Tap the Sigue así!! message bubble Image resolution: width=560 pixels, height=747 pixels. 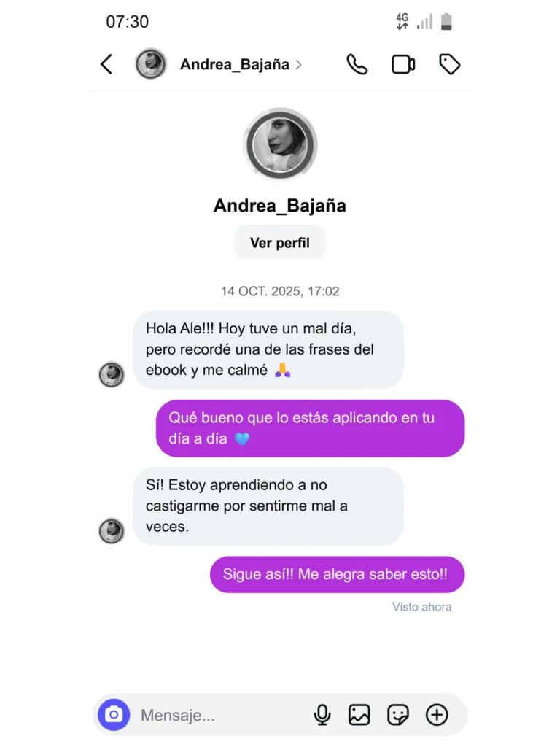click(337, 575)
